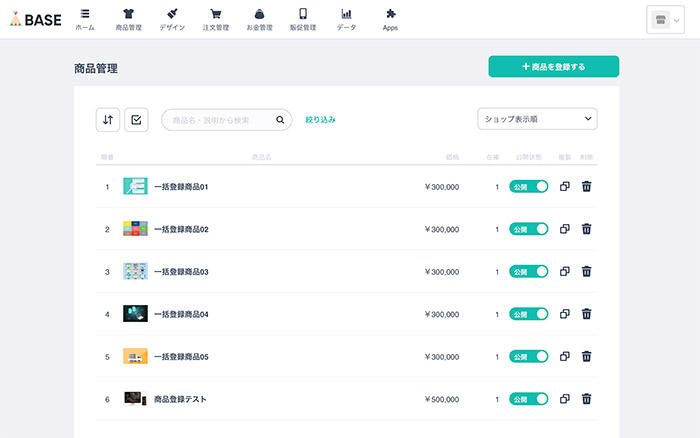The height and width of the screenshot is (438, 700).
Task: Open thumbnail of 一括登録商品02
Action: (135, 229)
